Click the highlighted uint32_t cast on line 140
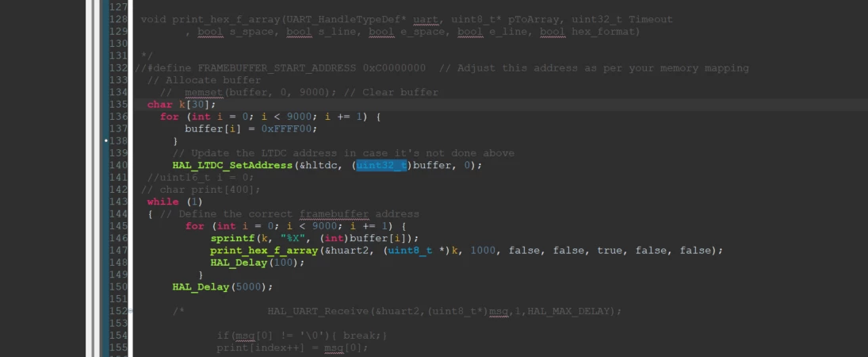 [381, 165]
